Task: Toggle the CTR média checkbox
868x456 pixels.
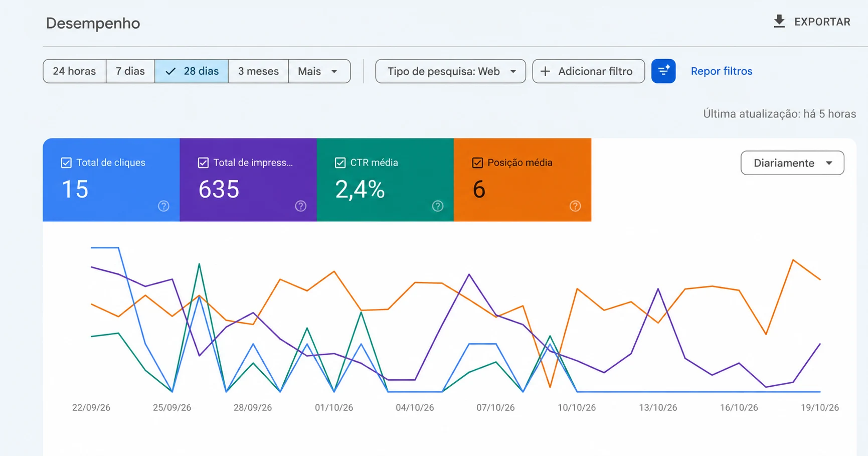Action: pyautogui.click(x=340, y=163)
